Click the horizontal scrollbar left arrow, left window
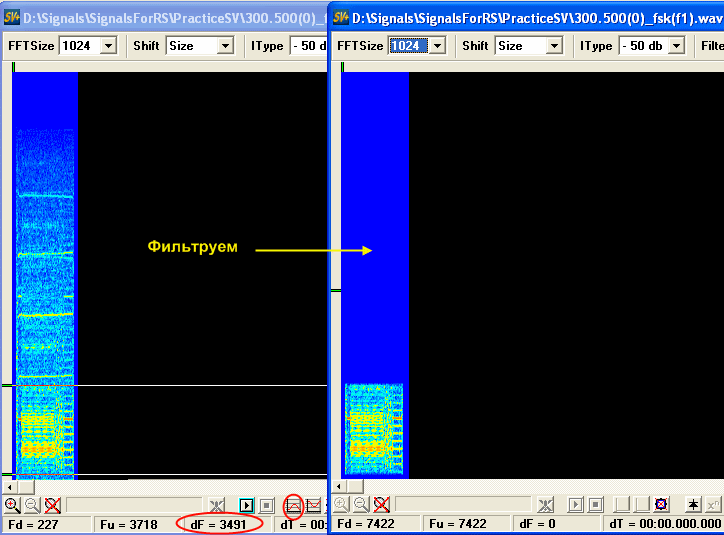The width and height of the screenshot is (724, 535). (8, 487)
